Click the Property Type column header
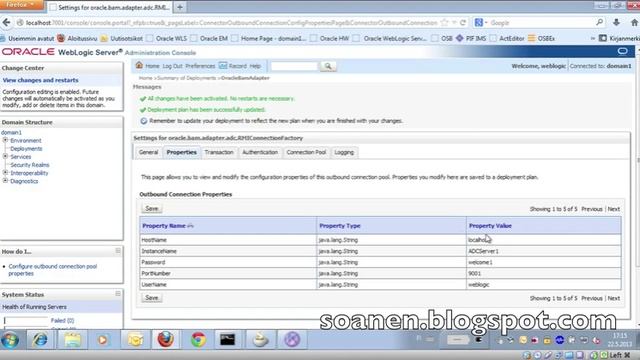 tap(340, 226)
